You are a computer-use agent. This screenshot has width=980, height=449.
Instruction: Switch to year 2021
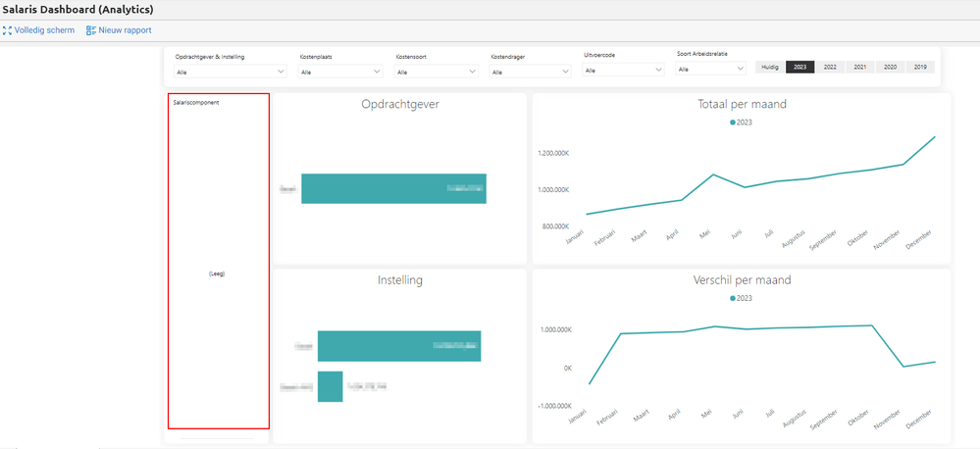pos(860,67)
